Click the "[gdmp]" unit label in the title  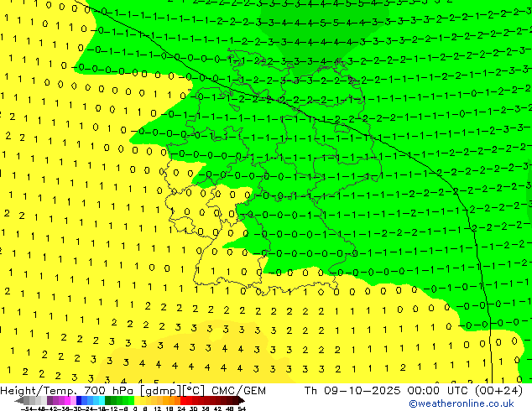click(x=161, y=391)
